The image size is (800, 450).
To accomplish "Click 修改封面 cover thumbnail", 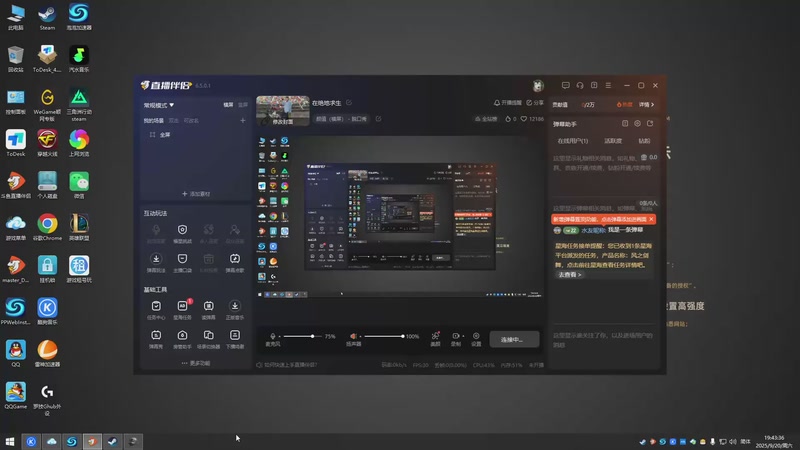I will pos(283,111).
